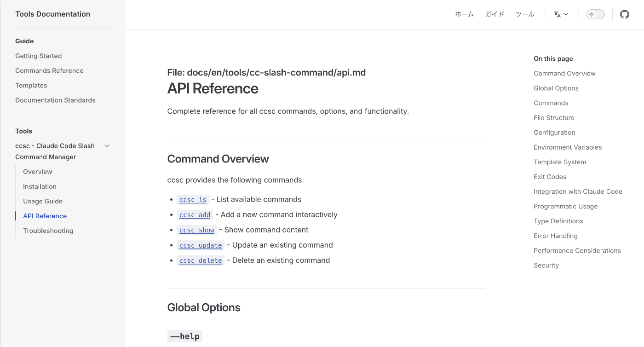Click the Tools Documentation site title
644x347 pixels.
point(53,14)
